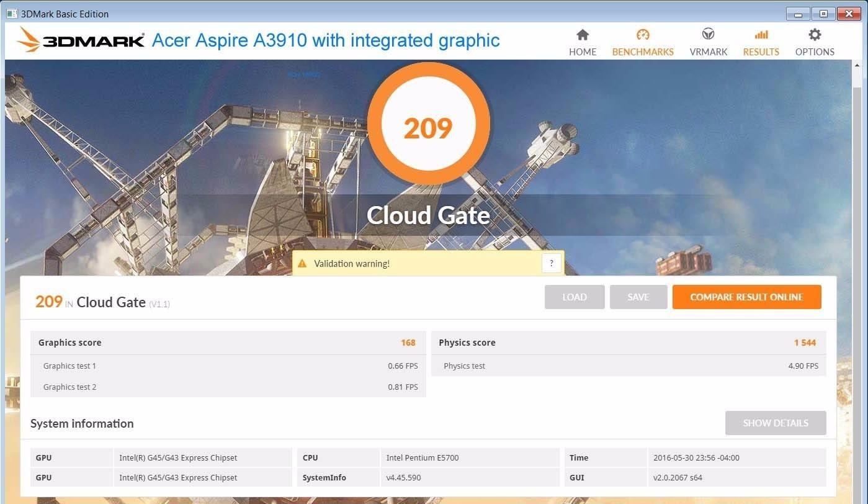Go to the HOME tab label
Image resolution: width=868 pixels, height=504 pixels.
[583, 52]
